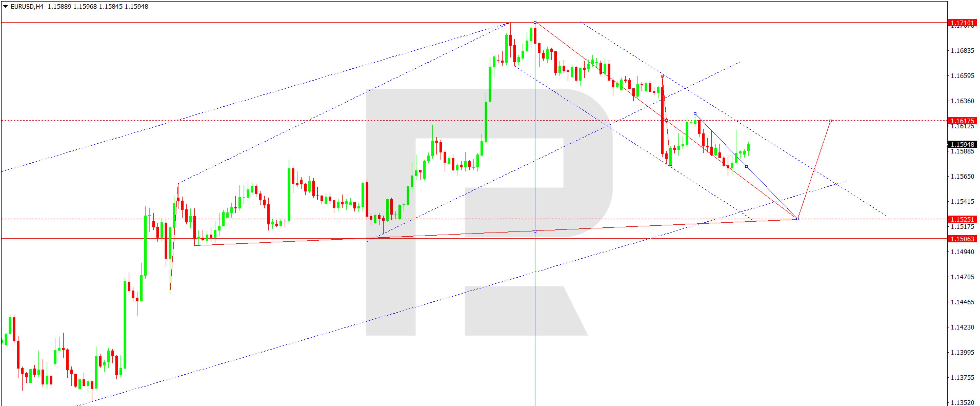The width and height of the screenshot is (980, 406).
Task: Select the solid red horizontal line at 1.15063
Action: [x=474, y=238]
